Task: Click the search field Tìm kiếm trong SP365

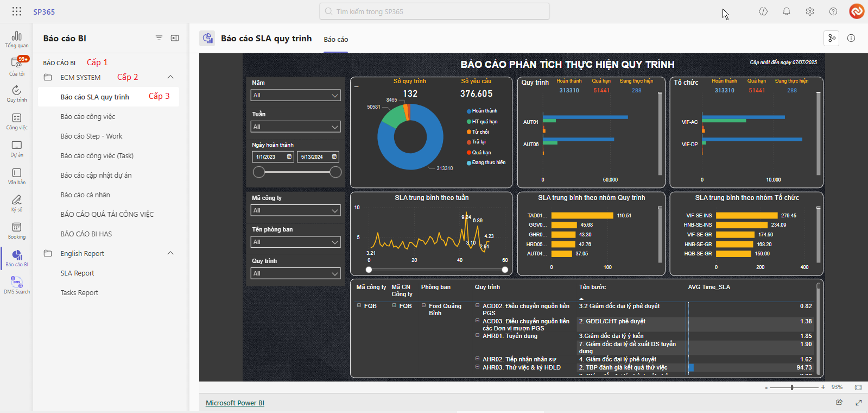Action: tap(434, 11)
